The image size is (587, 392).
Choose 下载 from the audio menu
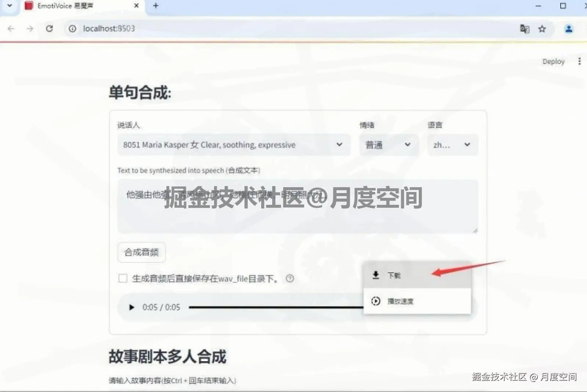point(417,275)
